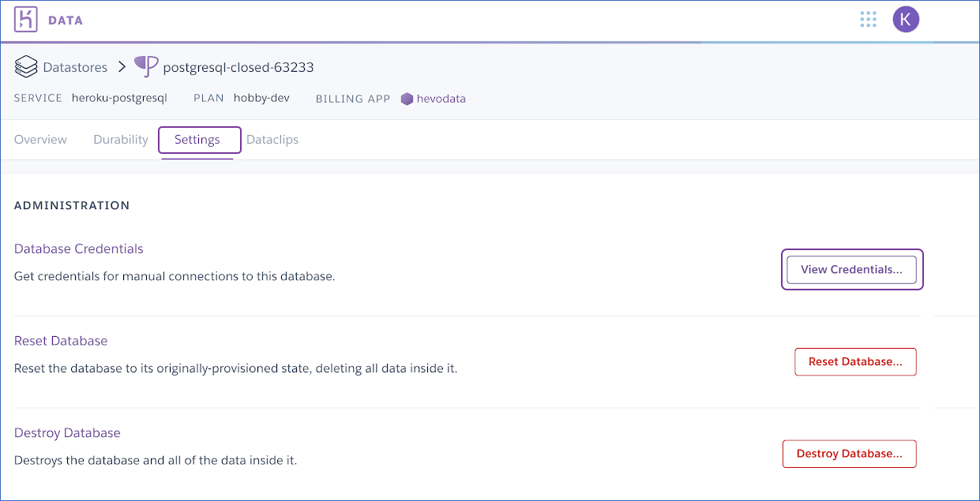980x501 pixels.
Task: Click the breadcrumb chevron after Datastores
Action: (x=122, y=67)
